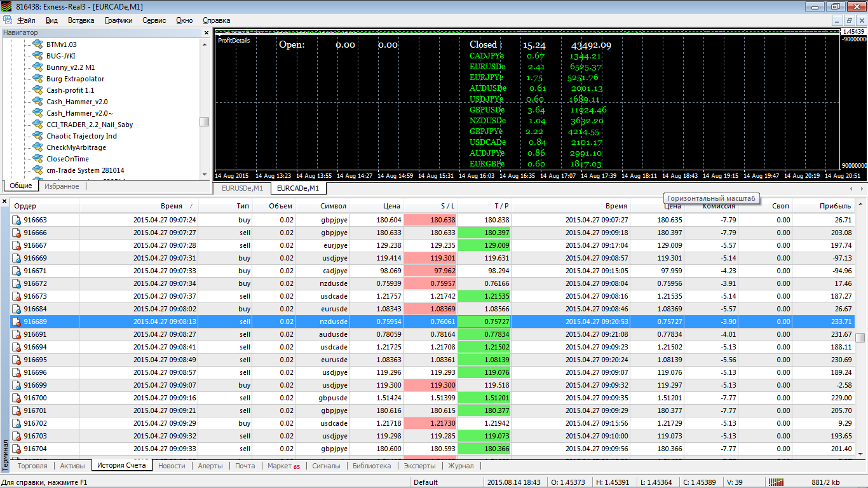Sort by Своп column header

pos(765,206)
